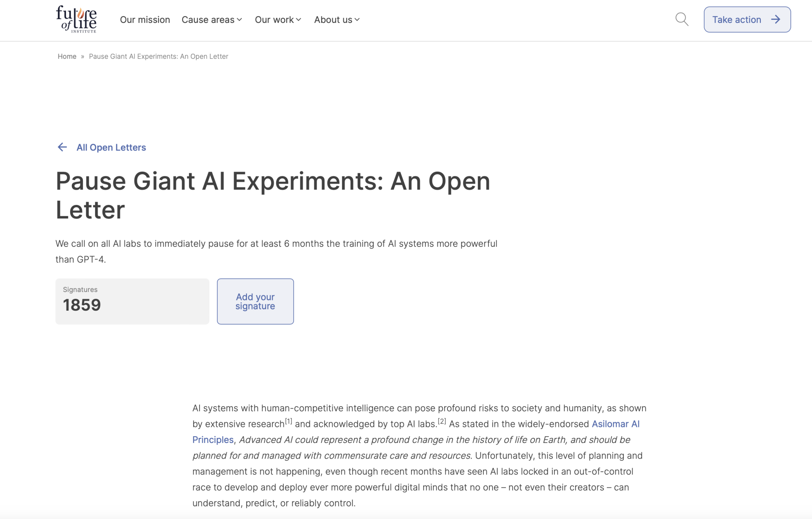
Task: Open Our mission page
Action: 145,20
